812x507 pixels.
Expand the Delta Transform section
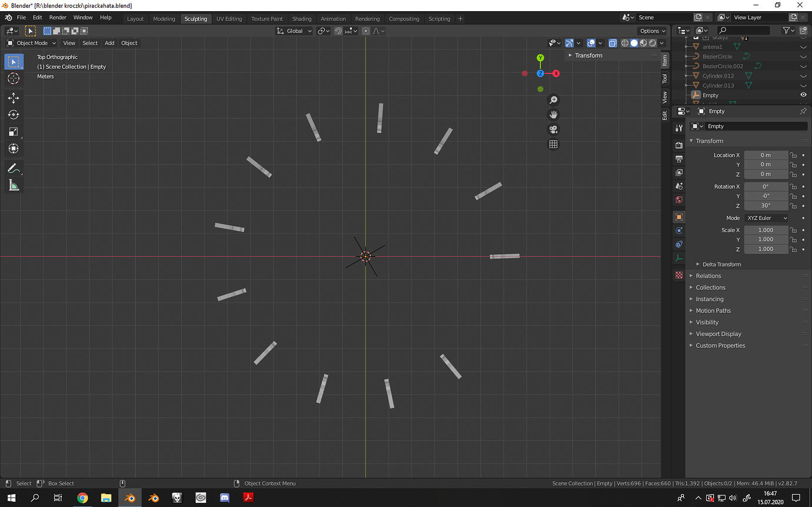(x=721, y=265)
